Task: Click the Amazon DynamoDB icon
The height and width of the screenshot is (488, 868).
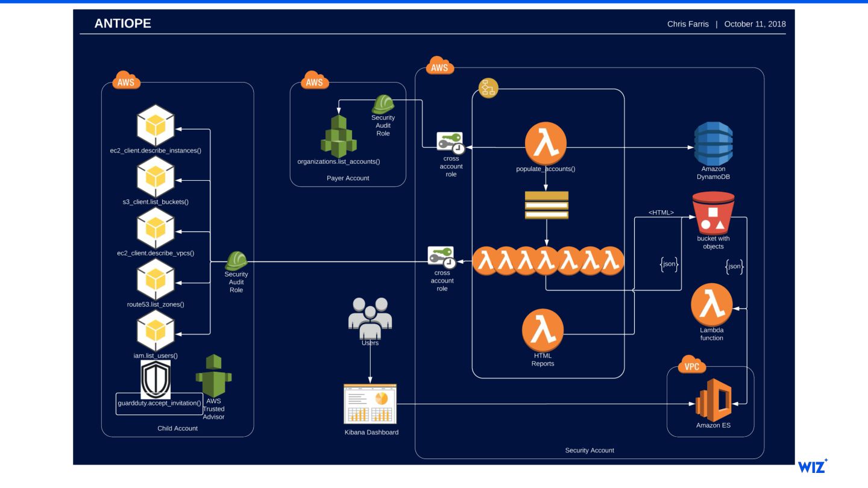Action: point(713,143)
